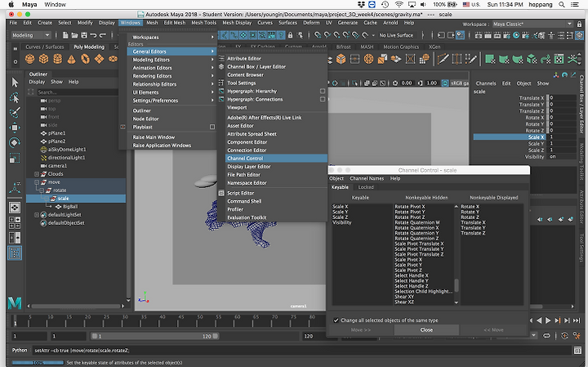Create a polygon sphere from shelf
Viewport: 588px width, 367px height.
[29, 59]
